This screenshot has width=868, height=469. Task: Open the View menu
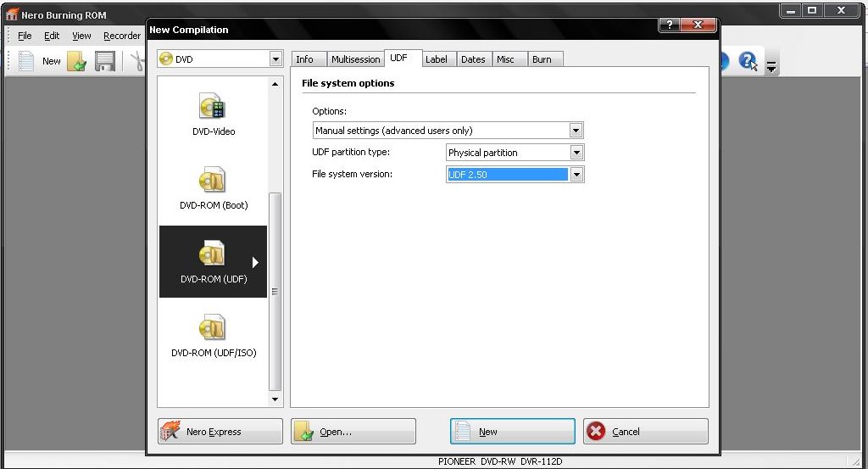[81, 36]
